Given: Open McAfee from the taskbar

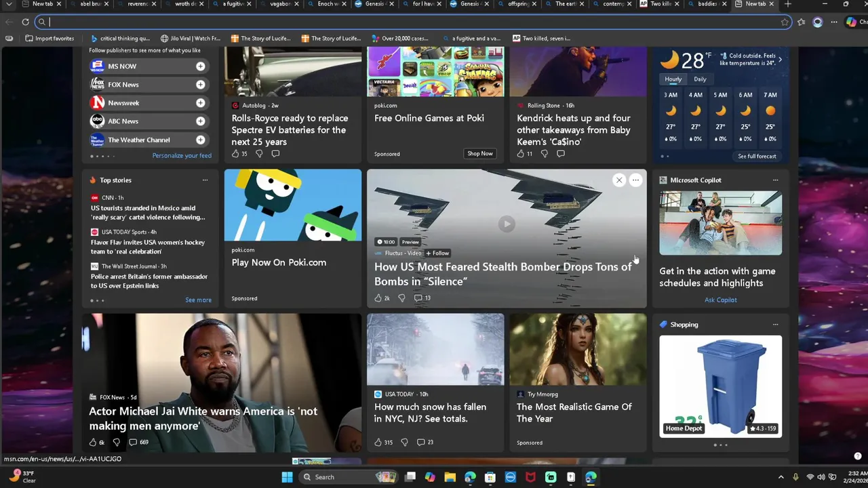Looking at the screenshot, I should 530,477.
